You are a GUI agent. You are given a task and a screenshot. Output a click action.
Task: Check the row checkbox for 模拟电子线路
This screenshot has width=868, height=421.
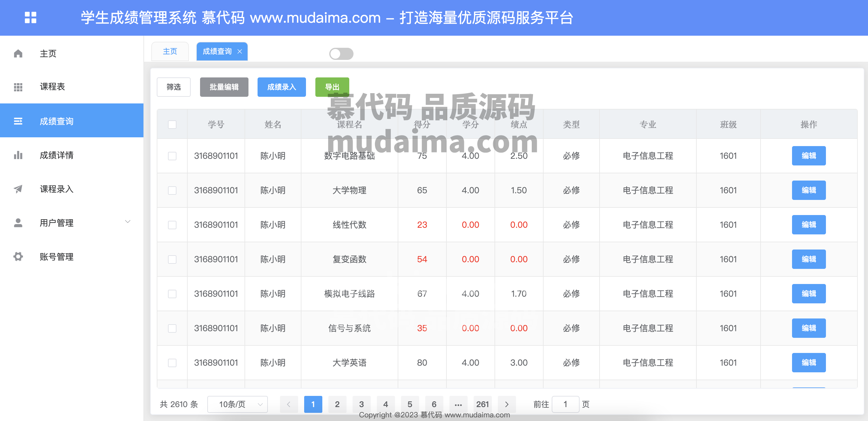point(172,294)
